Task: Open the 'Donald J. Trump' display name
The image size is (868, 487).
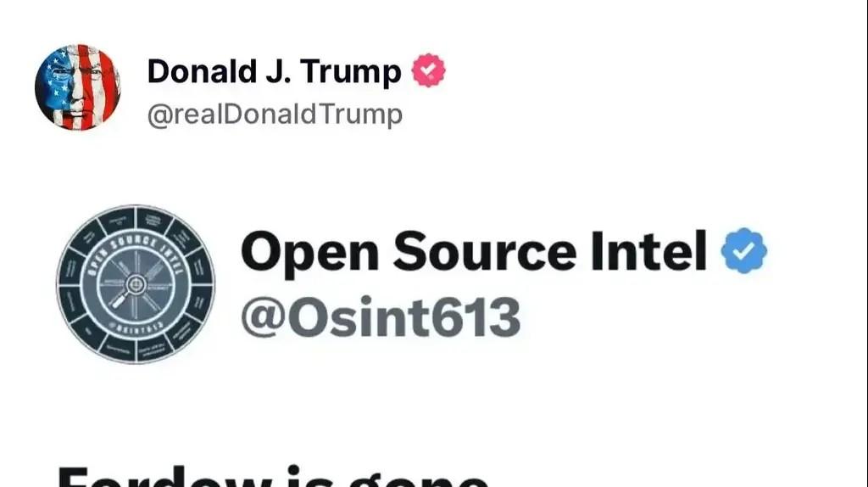Action: click(274, 71)
